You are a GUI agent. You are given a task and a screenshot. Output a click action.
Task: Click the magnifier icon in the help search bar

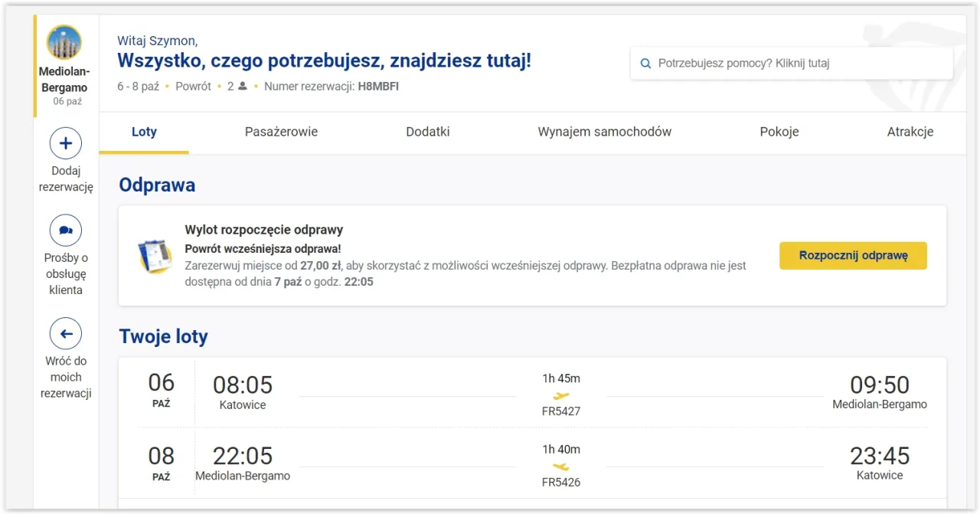pyautogui.click(x=645, y=63)
